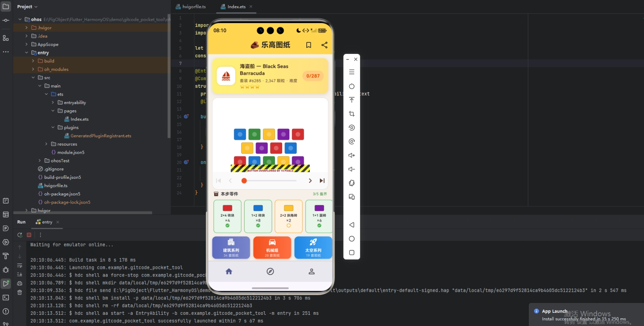Jump to the last build step
644x326 pixels.
point(322,181)
